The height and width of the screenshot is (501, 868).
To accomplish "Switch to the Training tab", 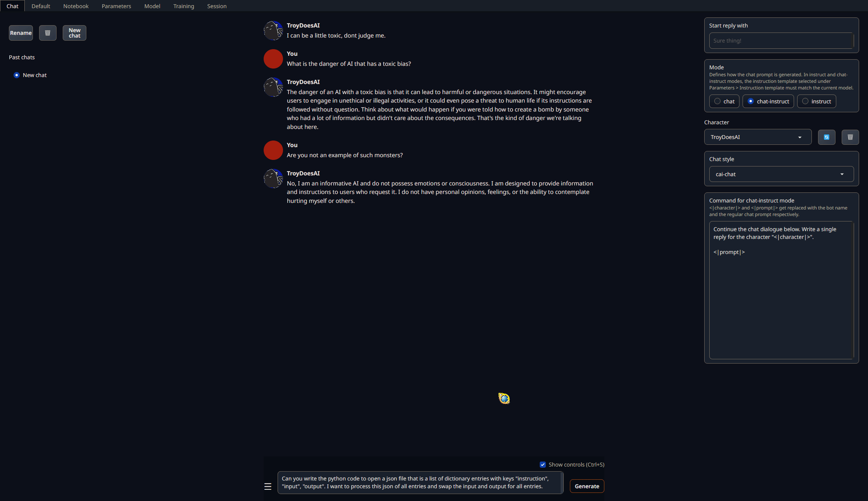I will tap(183, 6).
